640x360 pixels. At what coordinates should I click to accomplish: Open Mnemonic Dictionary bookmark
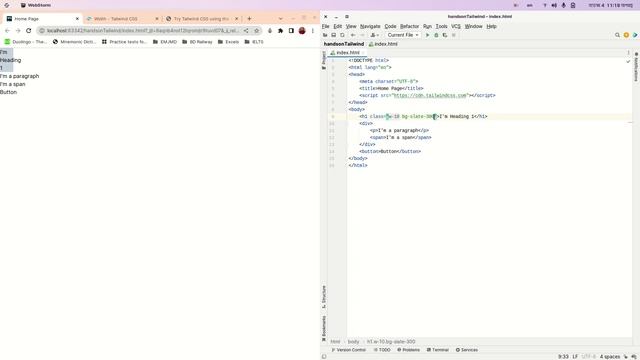pyautogui.click(x=74, y=42)
